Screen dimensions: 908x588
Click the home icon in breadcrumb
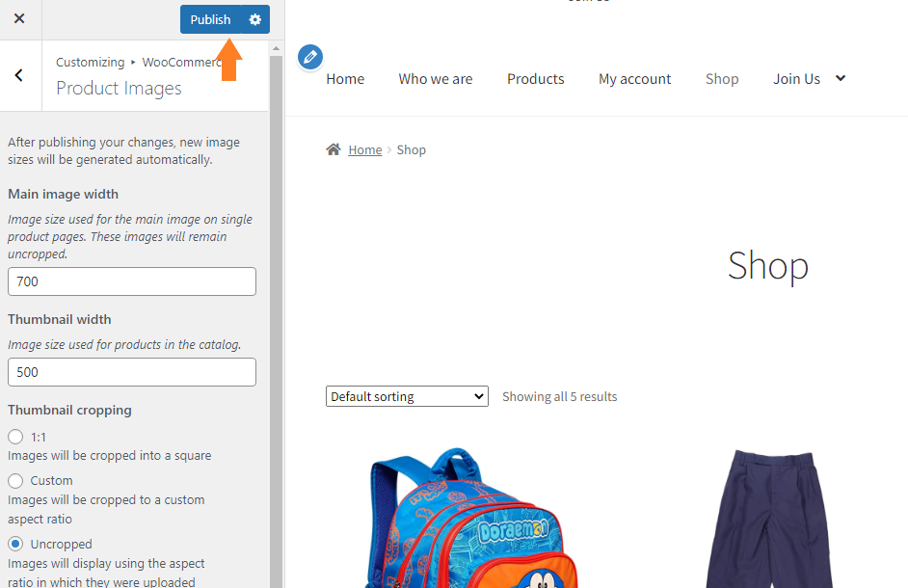point(334,149)
